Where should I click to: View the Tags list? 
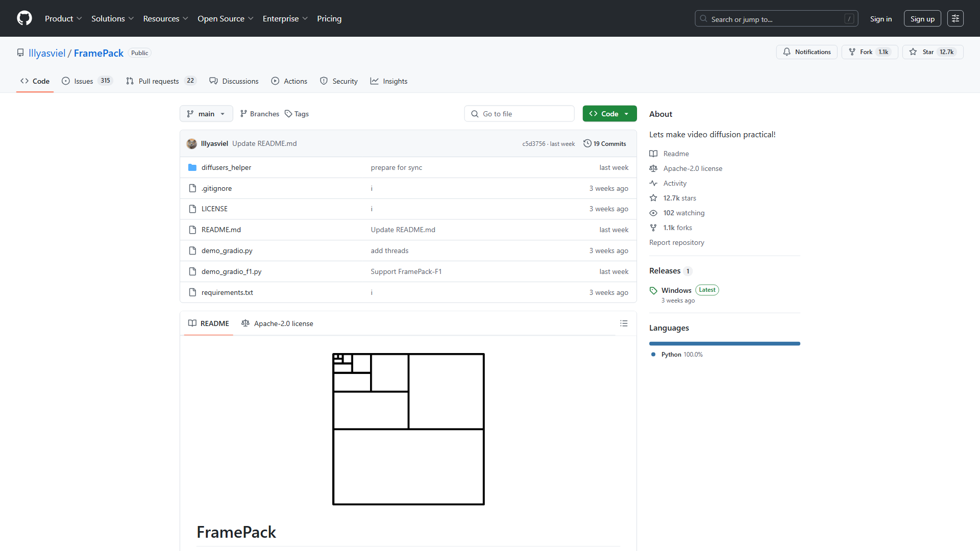coord(297,114)
